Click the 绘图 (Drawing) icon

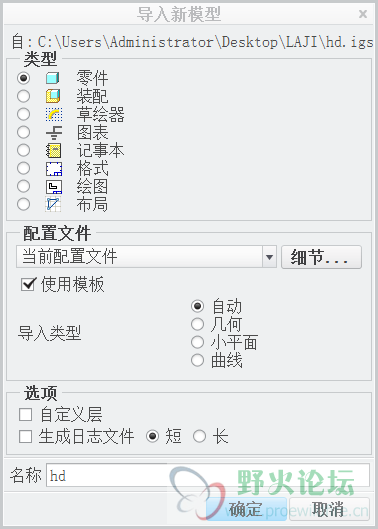54,186
